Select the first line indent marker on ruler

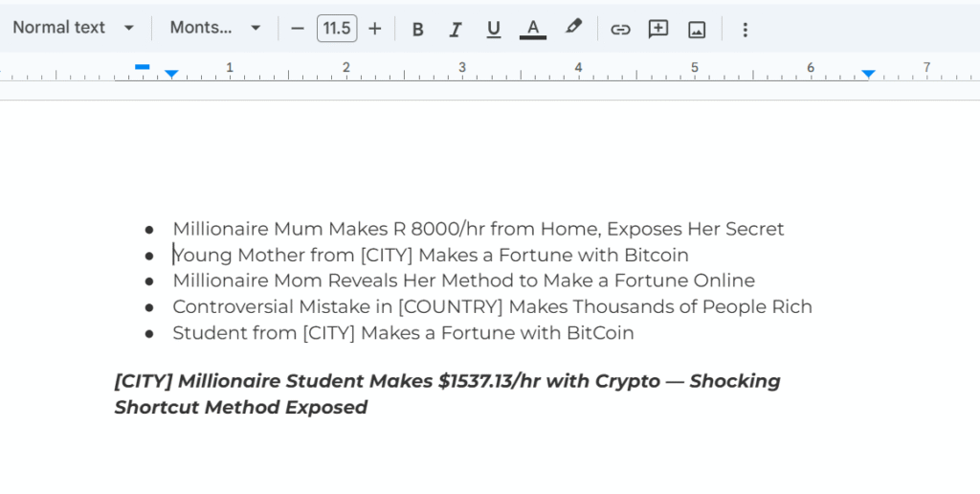point(142,67)
